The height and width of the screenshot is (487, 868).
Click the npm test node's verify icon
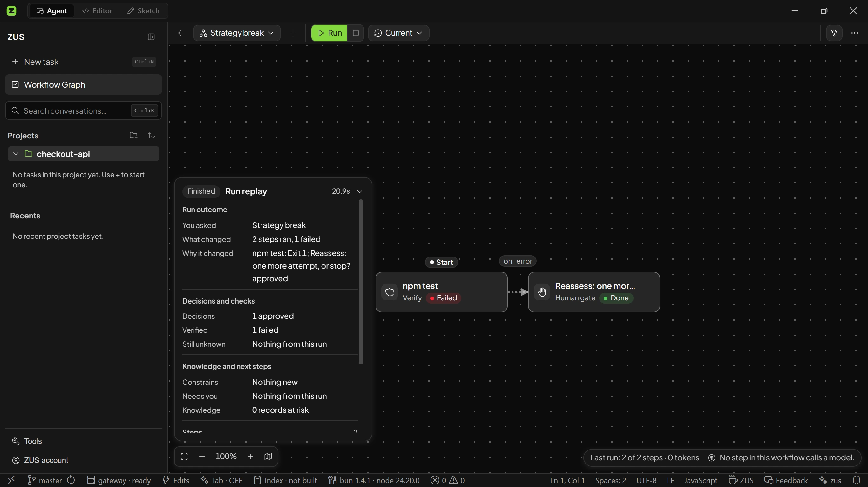point(390,292)
